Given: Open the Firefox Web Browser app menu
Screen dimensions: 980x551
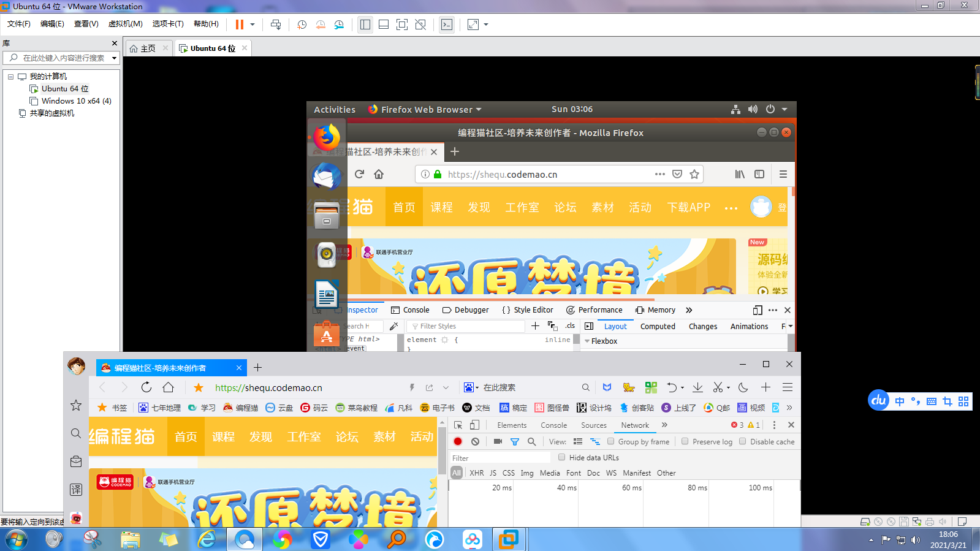Looking at the screenshot, I should pyautogui.click(x=425, y=109).
